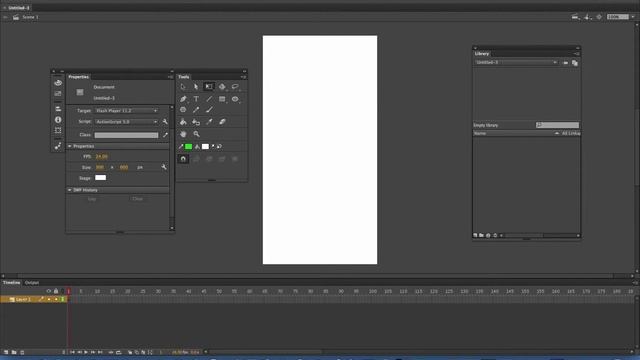This screenshot has height=360, width=640.
Task: Toggle Onion Skin in Timeline
Action: tap(130, 352)
